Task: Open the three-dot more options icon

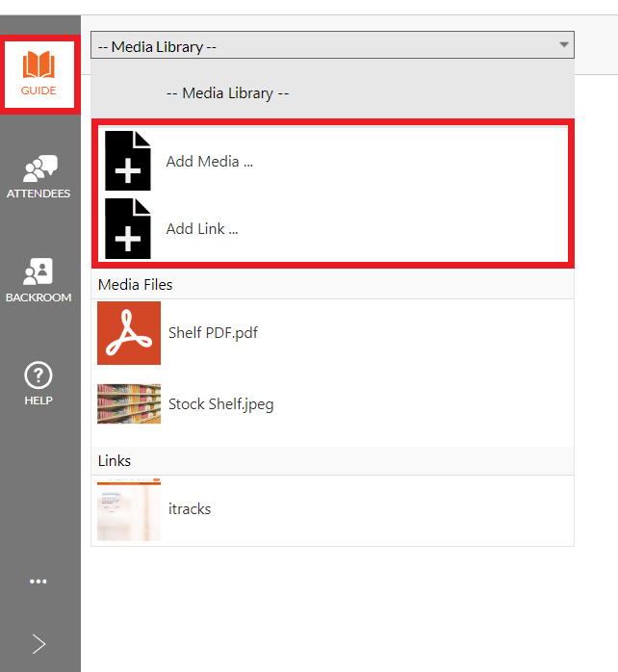Action: point(39,582)
